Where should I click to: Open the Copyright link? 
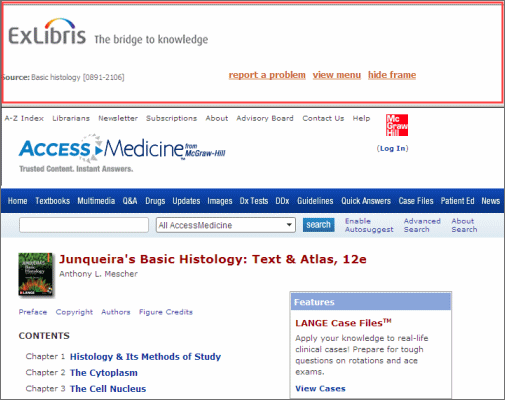(x=74, y=312)
